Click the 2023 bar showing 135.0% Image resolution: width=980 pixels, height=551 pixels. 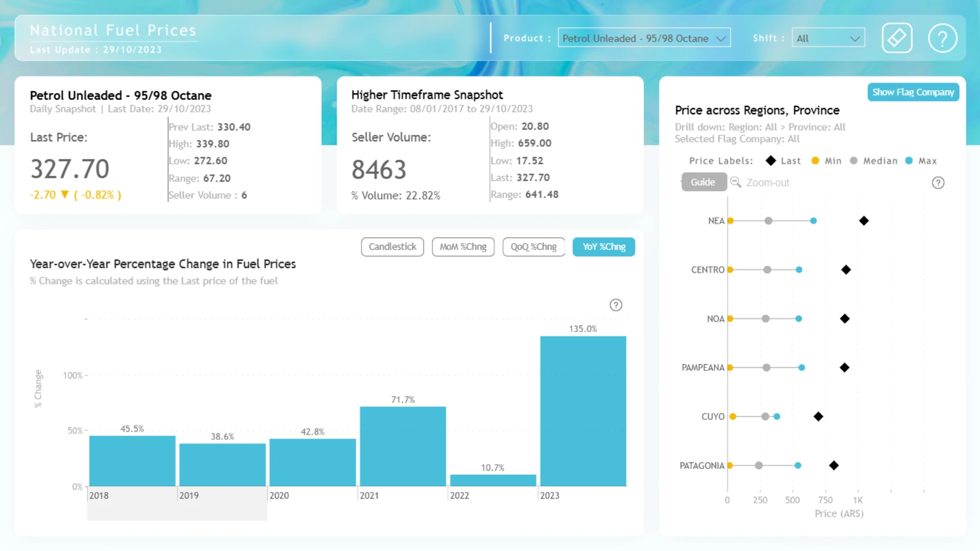point(583,411)
